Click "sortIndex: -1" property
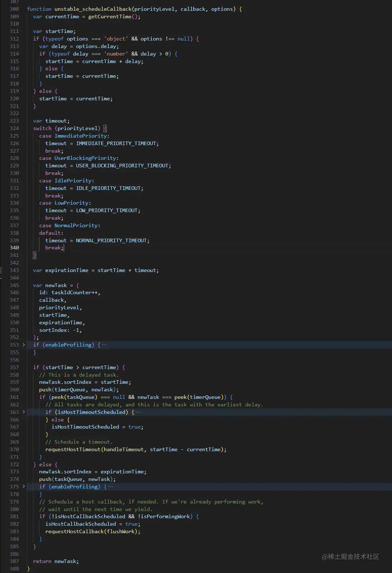 [x=59, y=330]
